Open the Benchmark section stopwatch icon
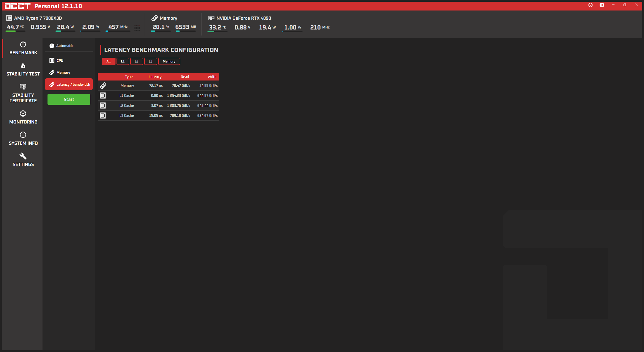This screenshot has width=644, height=352. pyautogui.click(x=23, y=44)
